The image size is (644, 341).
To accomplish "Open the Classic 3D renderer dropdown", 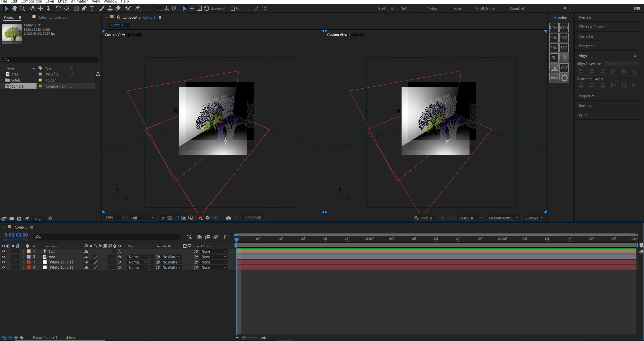I will (x=470, y=218).
